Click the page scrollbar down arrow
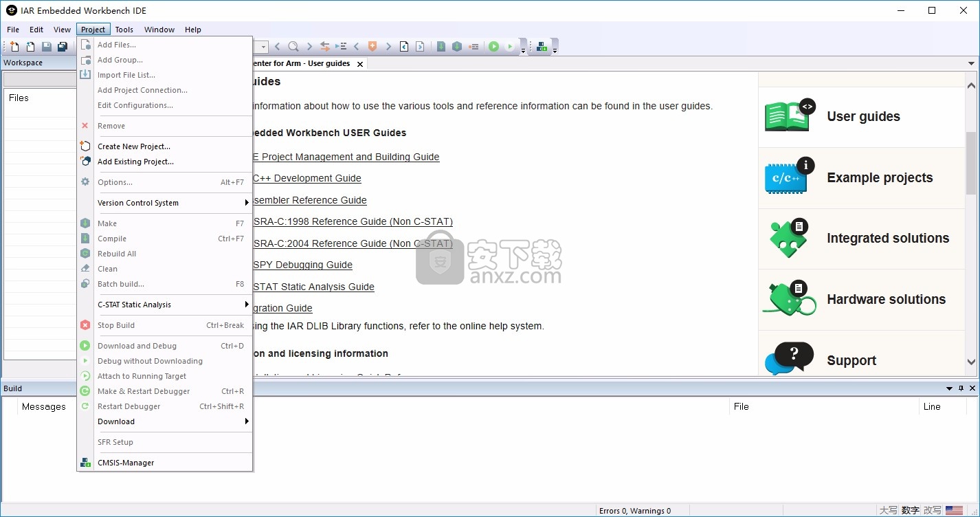980x517 pixels. [x=971, y=362]
